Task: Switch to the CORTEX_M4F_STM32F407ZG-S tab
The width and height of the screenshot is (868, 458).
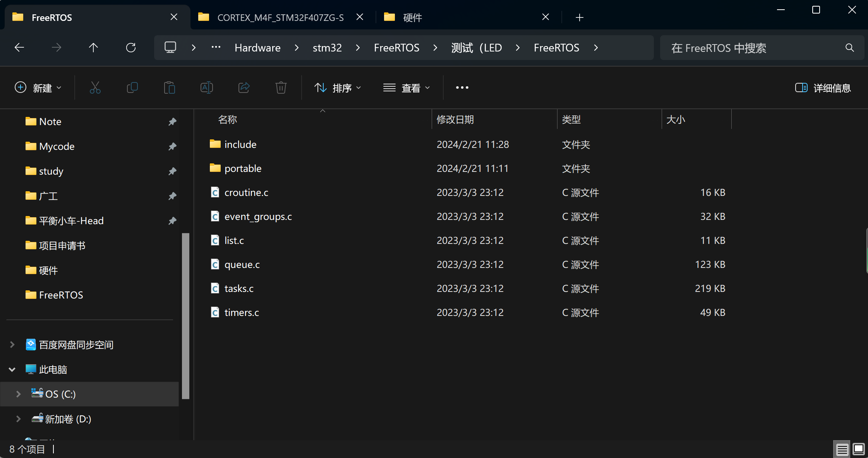Action: click(281, 17)
